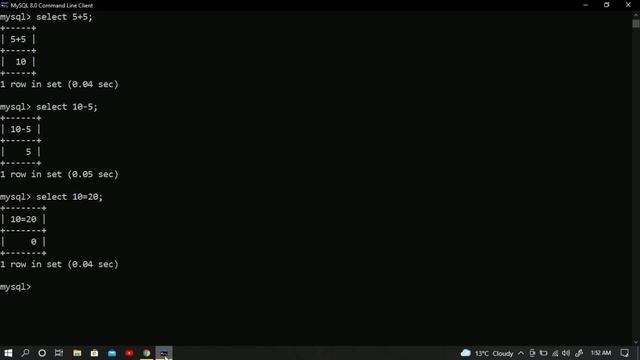Click the last empty mysql> prompt
640x360 pixels.
(16, 287)
